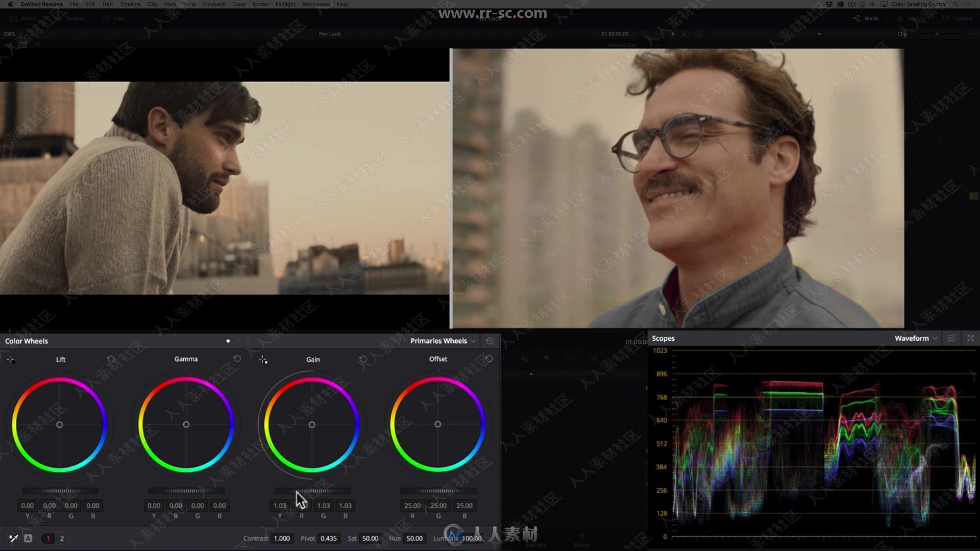Viewport: 980px width, 551px height.
Task: Toggle the Nodes panel button
Action: click(x=866, y=18)
